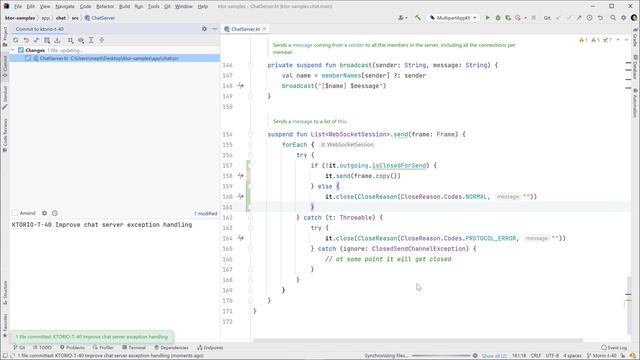This screenshot has width=640, height=360.
Task: Fold the broadcast function at line 146
Action: (250, 65)
